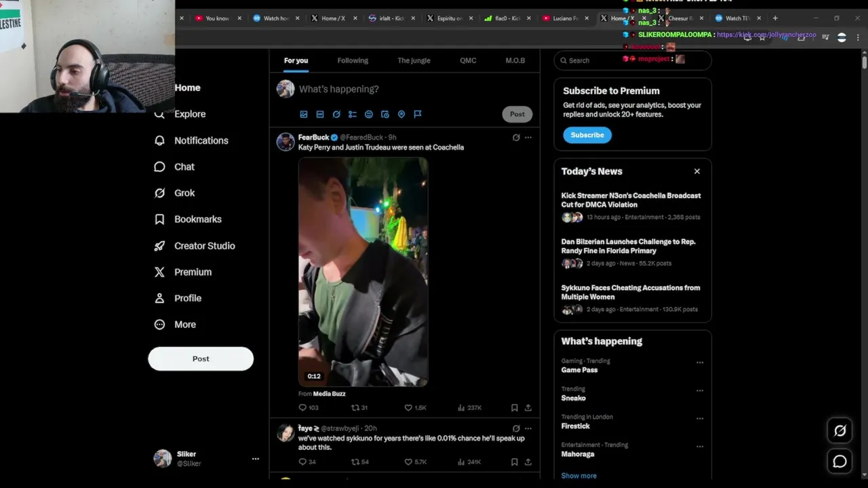
Task: Open the Premium X icon in sidebar
Action: click(x=159, y=272)
